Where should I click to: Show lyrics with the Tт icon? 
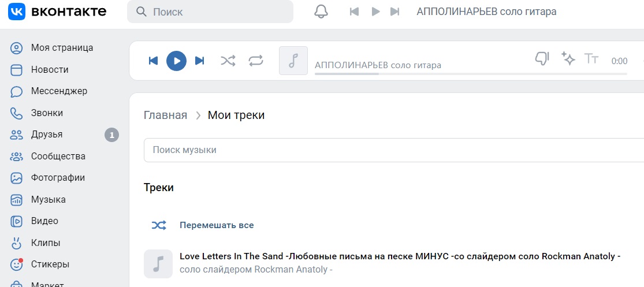(x=591, y=59)
